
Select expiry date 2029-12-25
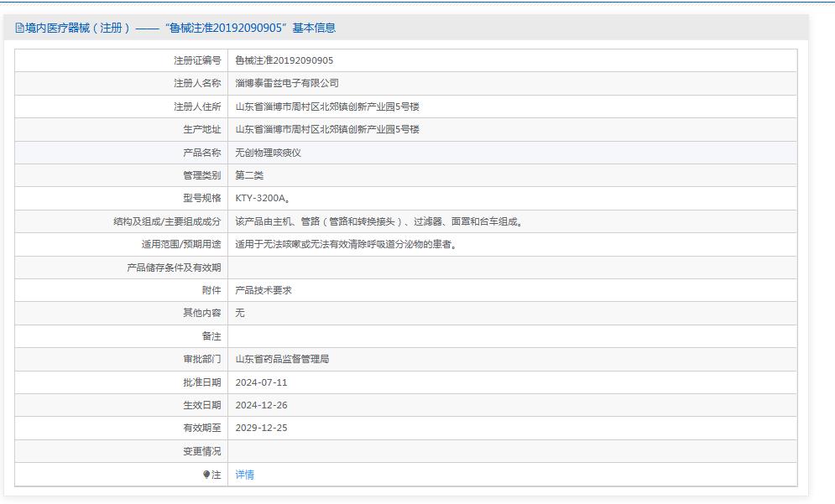tap(262, 428)
